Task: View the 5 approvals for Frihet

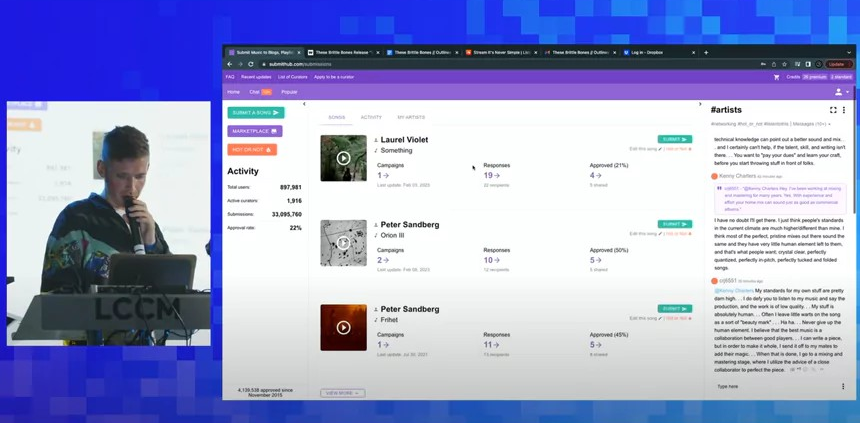Action: tap(596, 345)
